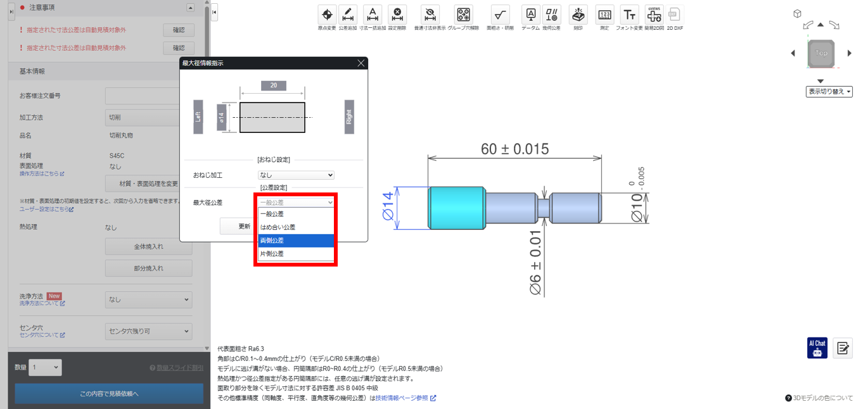This screenshot has height=409, width=868.
Task: Click the up arrow above view cube
Action: [820, 25]
